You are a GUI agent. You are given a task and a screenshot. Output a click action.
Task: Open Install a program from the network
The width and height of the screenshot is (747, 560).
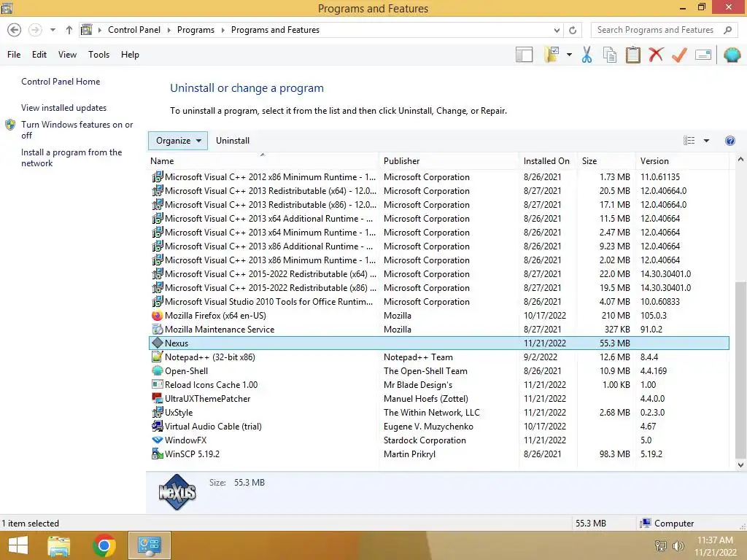[71, 157]
